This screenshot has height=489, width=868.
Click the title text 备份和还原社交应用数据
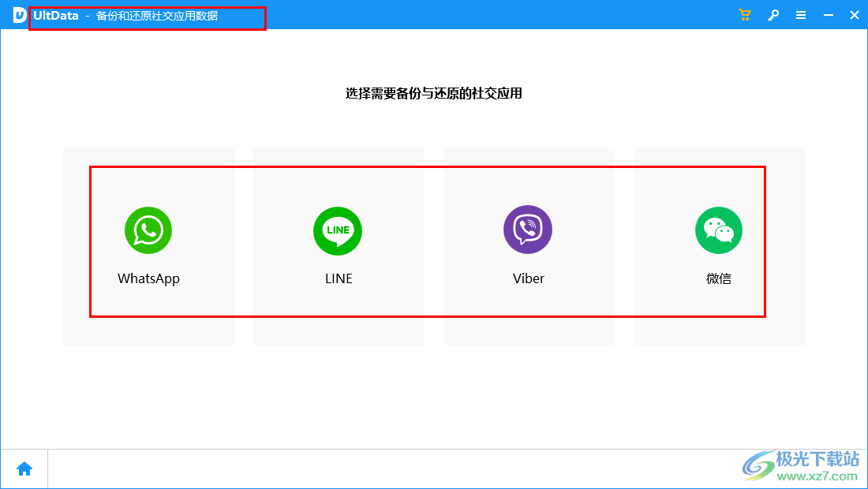(x=157, y=16)
